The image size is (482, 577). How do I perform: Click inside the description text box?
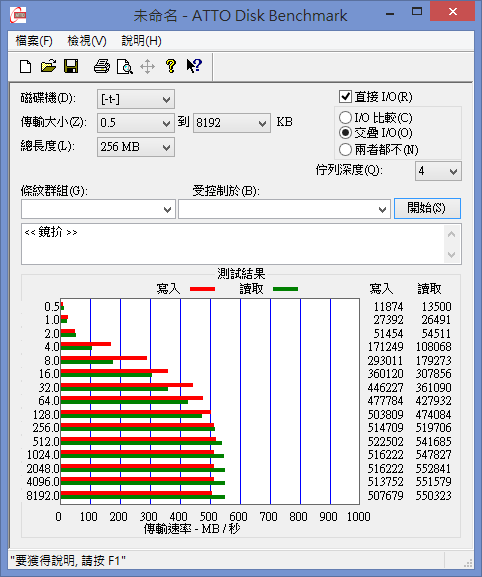[x=233, y=244]
